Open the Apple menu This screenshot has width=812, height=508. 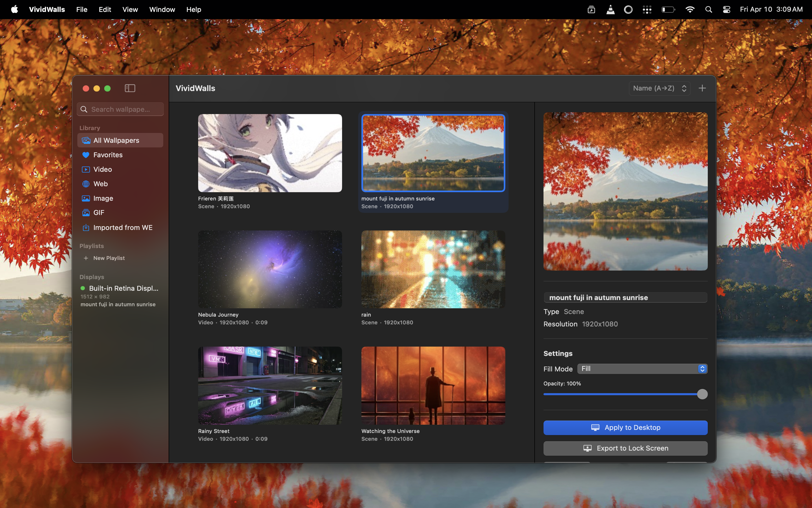click(x=14, y=9)
